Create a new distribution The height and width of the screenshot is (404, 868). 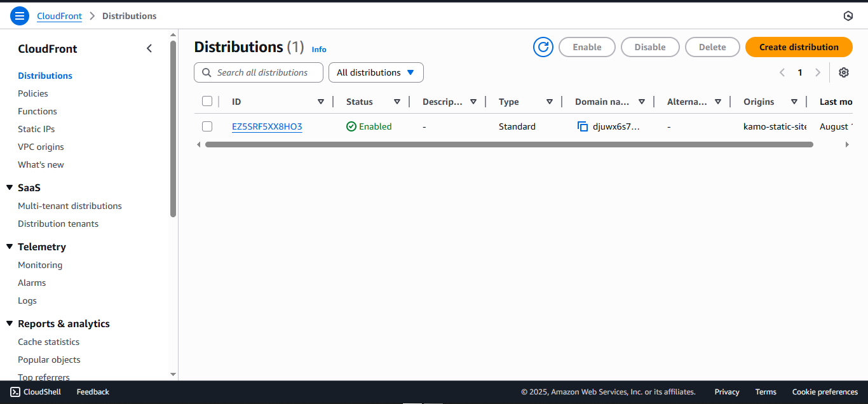(x=799, y=46)
